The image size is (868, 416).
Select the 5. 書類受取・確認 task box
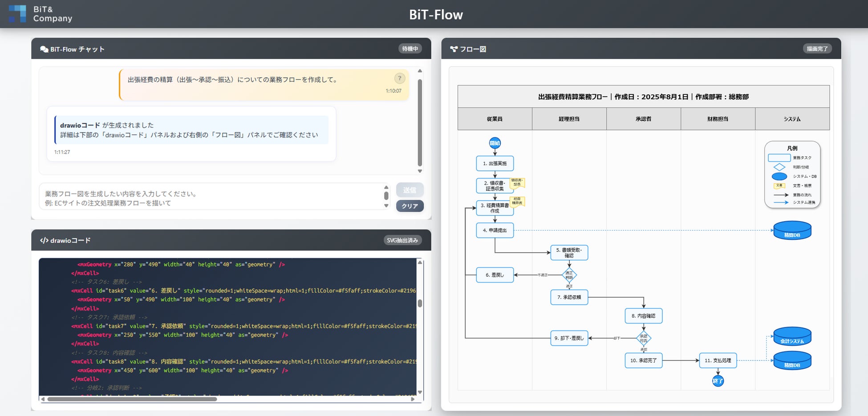(x=569, y=253)
